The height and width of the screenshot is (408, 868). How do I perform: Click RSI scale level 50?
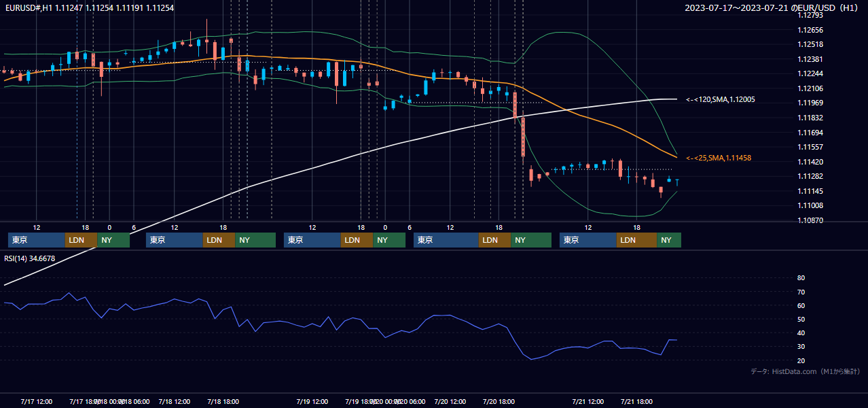tap(801, 319)
